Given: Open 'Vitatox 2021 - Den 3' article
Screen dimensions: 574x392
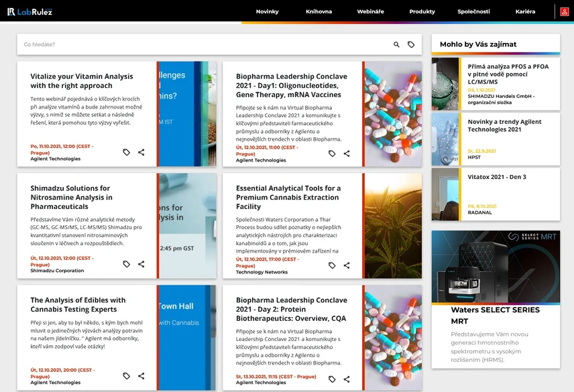Looking at the screenshot, I should click(497, 177).
